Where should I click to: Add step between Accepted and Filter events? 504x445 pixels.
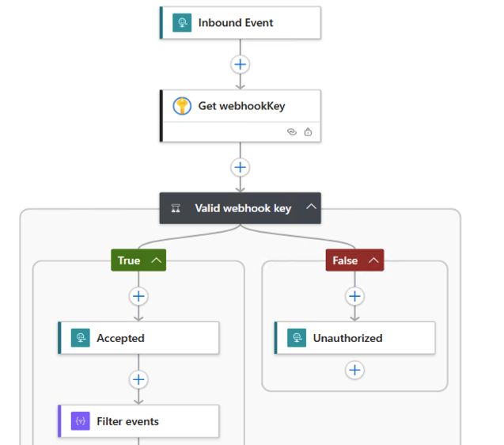tap(139, 379)
